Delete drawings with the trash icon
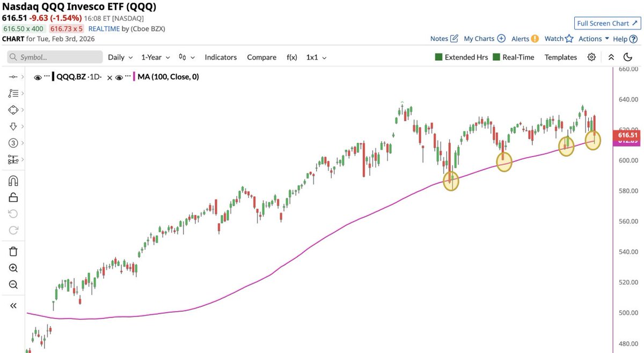 click(13, 252)
